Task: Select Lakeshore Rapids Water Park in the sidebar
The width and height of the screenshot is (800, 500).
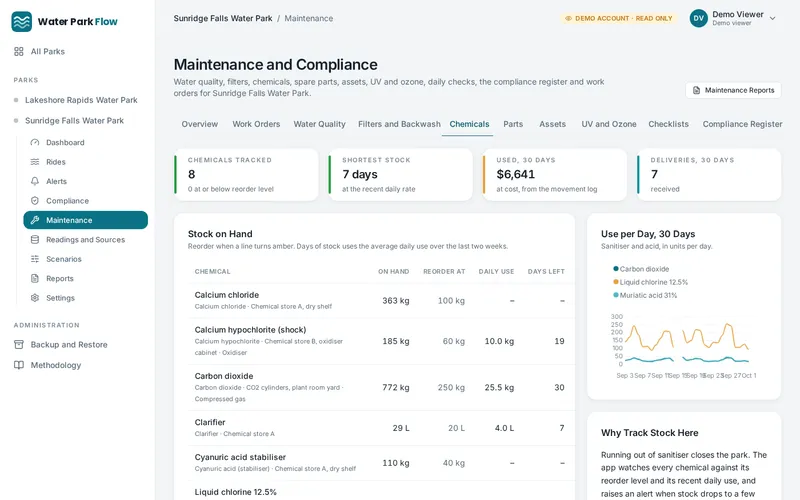Action: pyautogui.click(x=81, y=100)
